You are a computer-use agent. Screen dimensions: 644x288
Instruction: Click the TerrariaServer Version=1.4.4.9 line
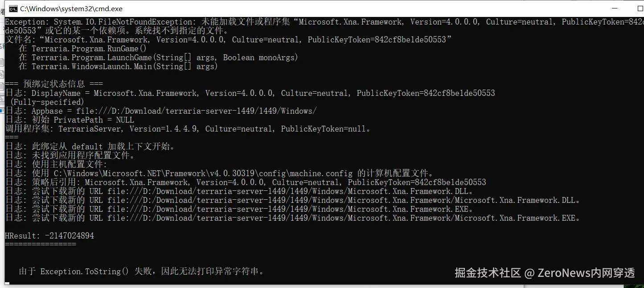click(x=188, y=129)
